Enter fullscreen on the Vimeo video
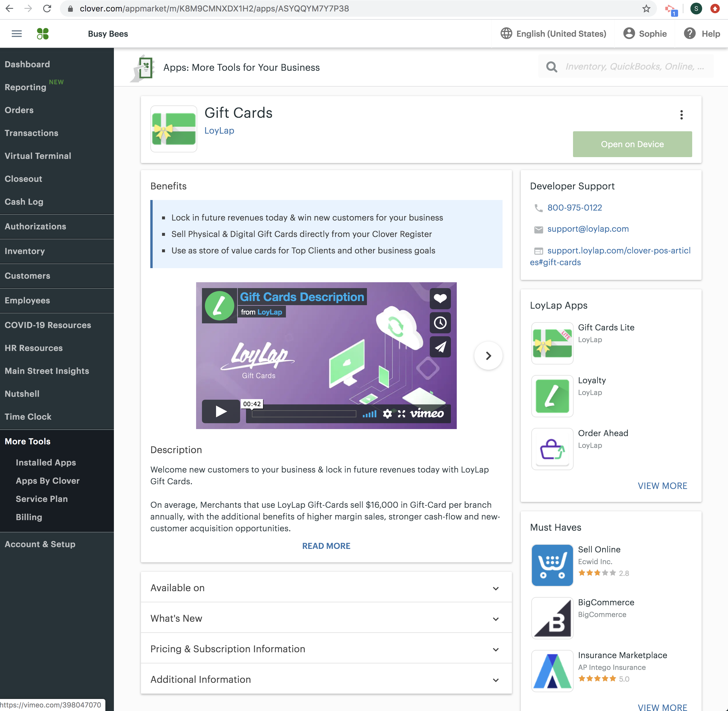Viewport: 728px width, 711px height. (x=401, y=414)
